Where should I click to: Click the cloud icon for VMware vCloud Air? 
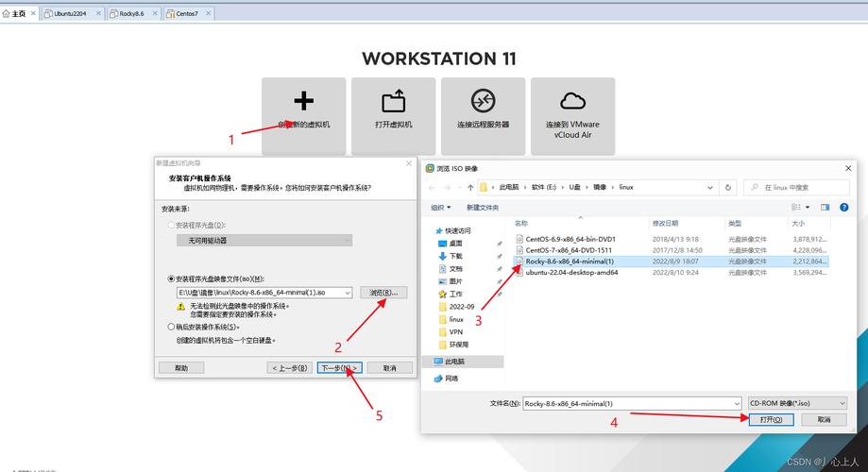click(572, 101)
